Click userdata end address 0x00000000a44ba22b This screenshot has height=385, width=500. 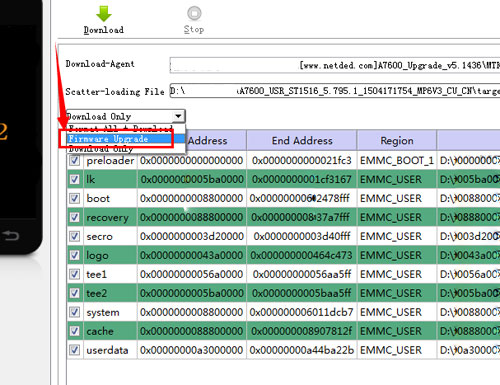302,350
